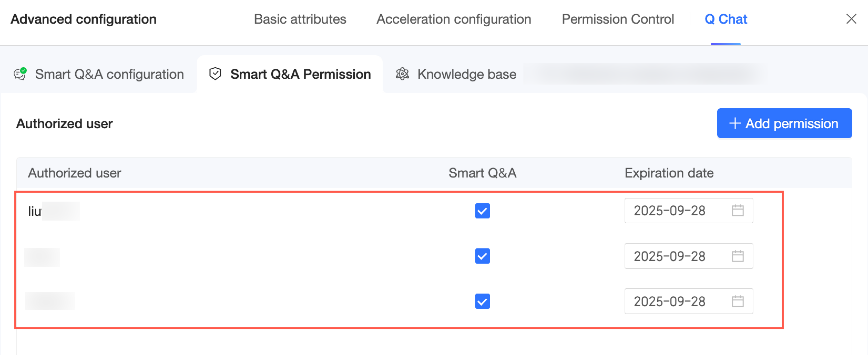Open calendar icon in first expiration date

[x=738, y=211]
